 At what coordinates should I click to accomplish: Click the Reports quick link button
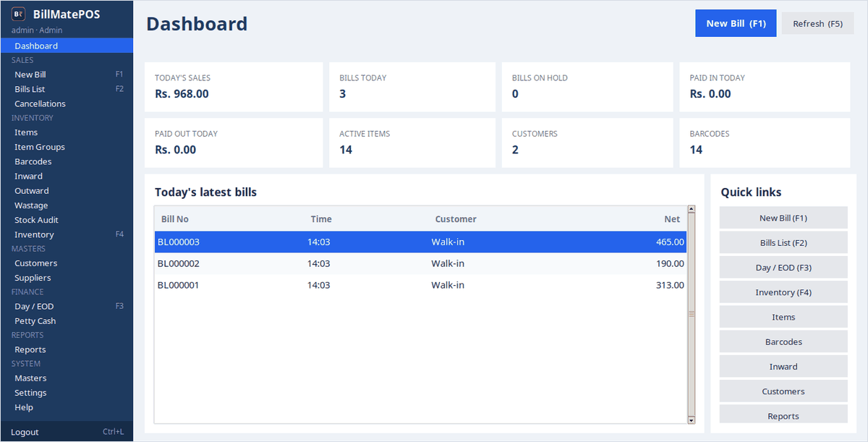coord(783,415)
